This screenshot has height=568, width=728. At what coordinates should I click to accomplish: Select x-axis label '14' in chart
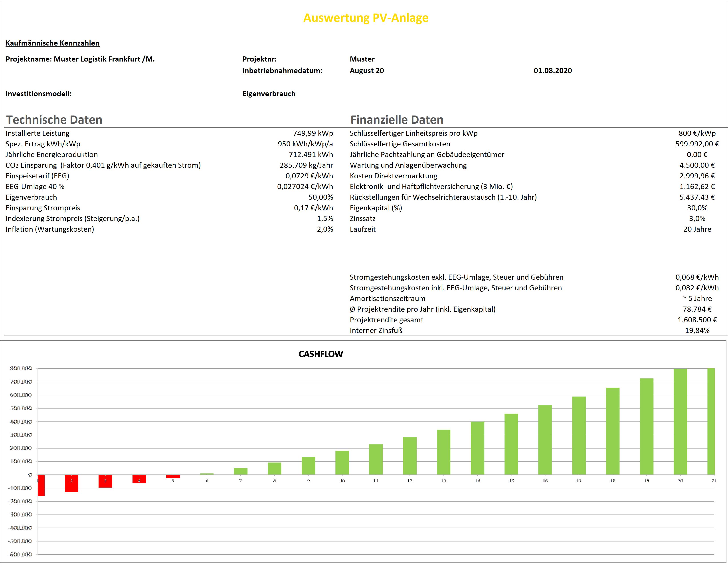click(x=477, y=481)
